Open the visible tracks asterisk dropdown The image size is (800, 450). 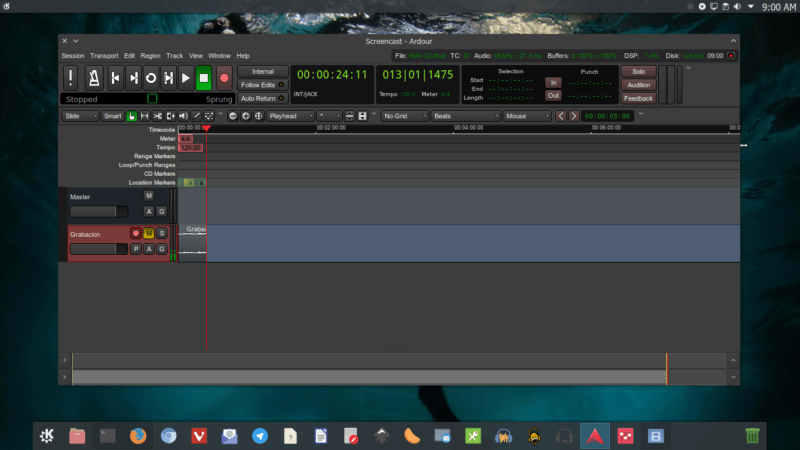[329, 116]
